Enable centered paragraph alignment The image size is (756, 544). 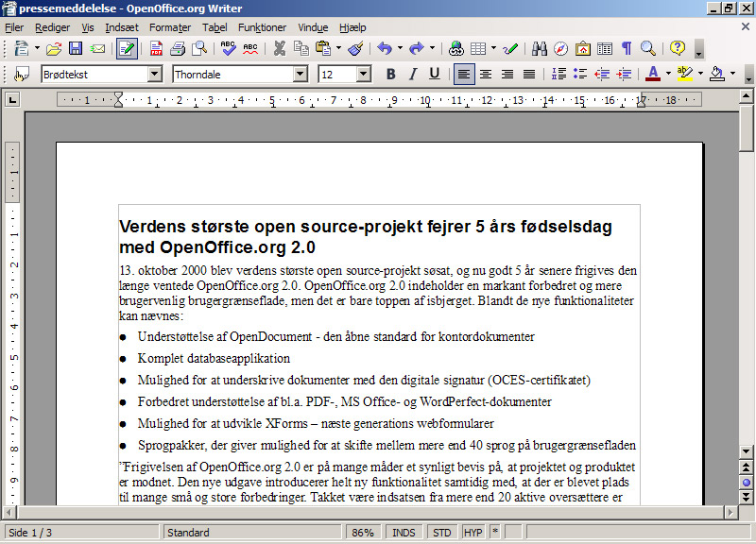[486, 75]
